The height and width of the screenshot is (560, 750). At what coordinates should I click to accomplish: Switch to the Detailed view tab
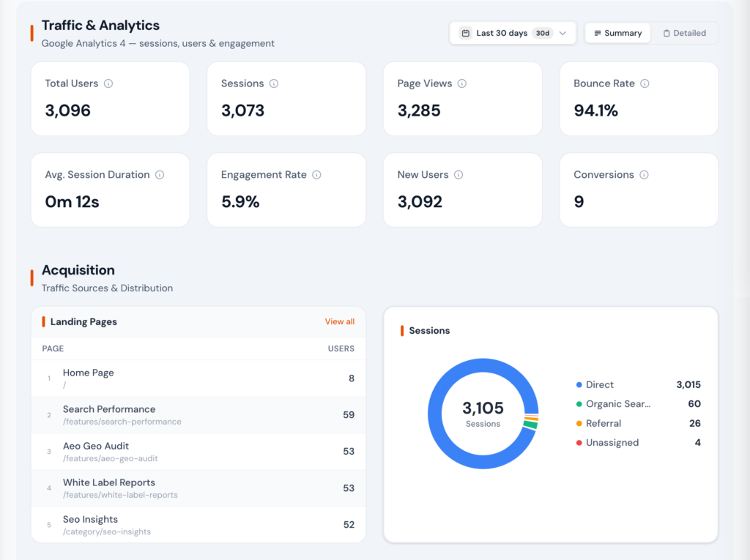click(685, 33)
